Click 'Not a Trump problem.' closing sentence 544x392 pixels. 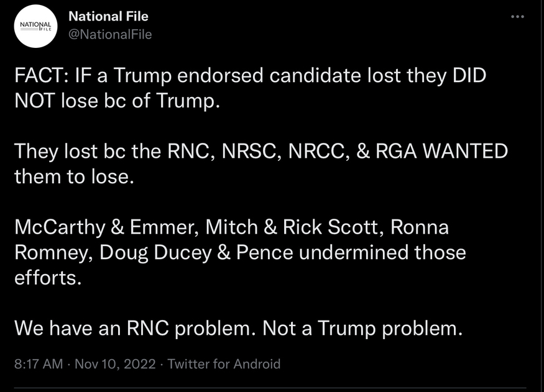coord(362,328)
